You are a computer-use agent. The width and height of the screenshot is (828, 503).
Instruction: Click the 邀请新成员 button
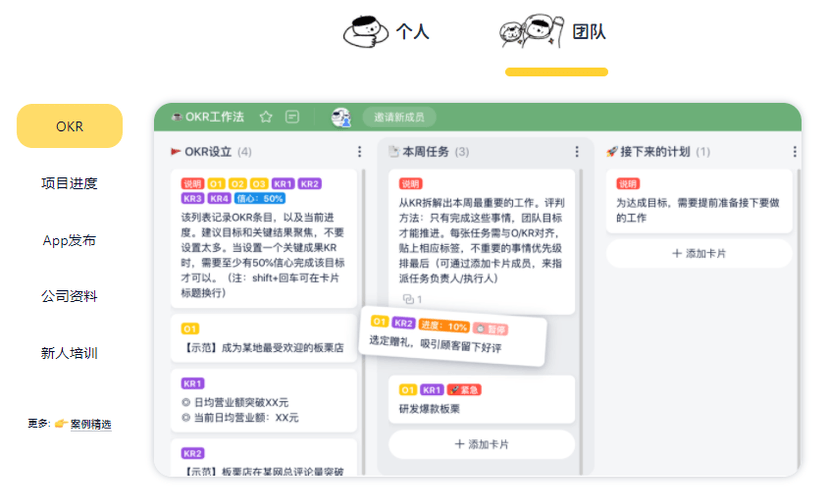coord(399,117)
